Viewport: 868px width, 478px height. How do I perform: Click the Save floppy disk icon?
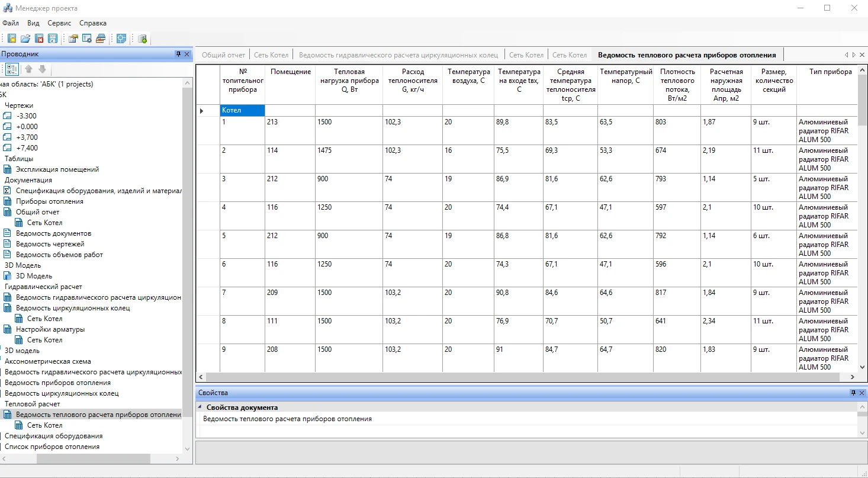pos(53,39)
